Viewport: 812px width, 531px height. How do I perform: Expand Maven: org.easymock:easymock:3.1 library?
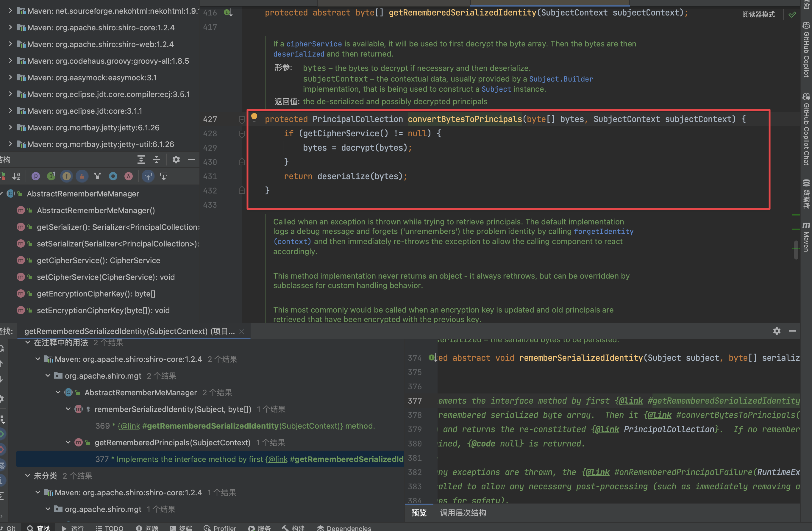tap(10, 77)
